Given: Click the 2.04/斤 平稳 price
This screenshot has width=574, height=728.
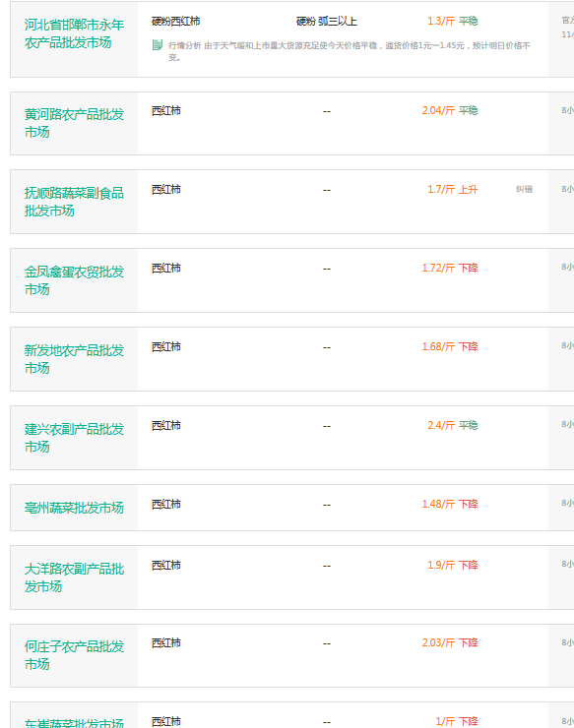Looking at the screenshot, I should [450, 110].
